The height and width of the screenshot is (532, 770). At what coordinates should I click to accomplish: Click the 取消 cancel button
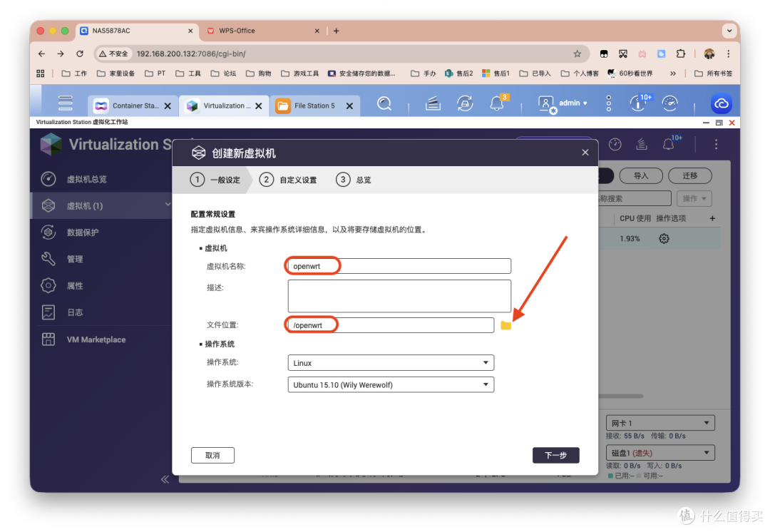[212, 456]
